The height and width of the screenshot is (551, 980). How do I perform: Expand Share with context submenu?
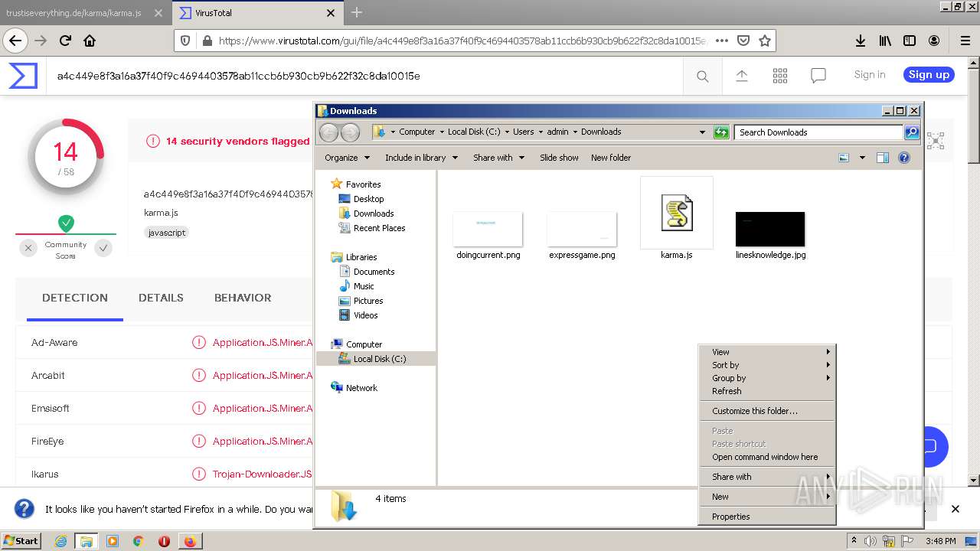tap(766, 477)
